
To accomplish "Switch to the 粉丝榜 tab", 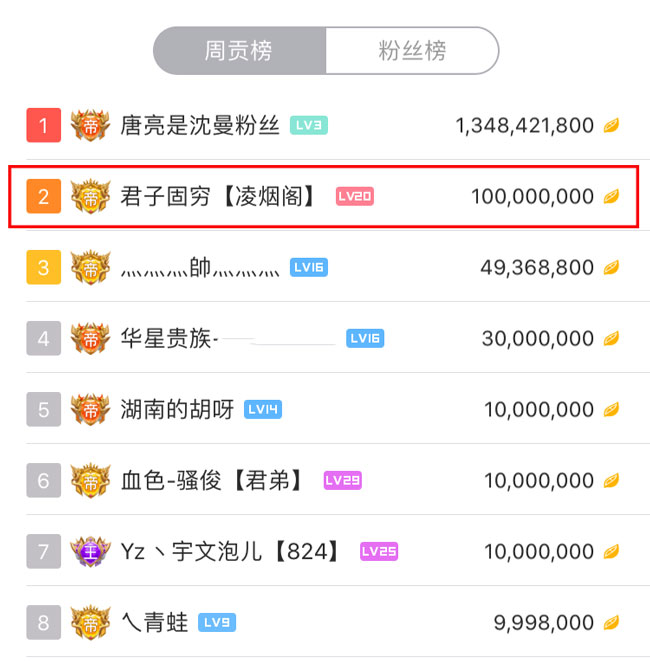I will click(412, 51).
